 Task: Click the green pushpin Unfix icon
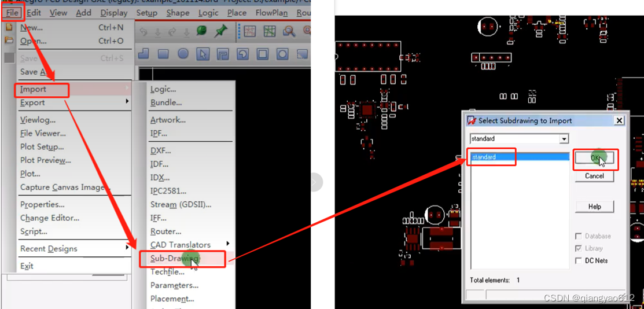(x=222, y=31)
